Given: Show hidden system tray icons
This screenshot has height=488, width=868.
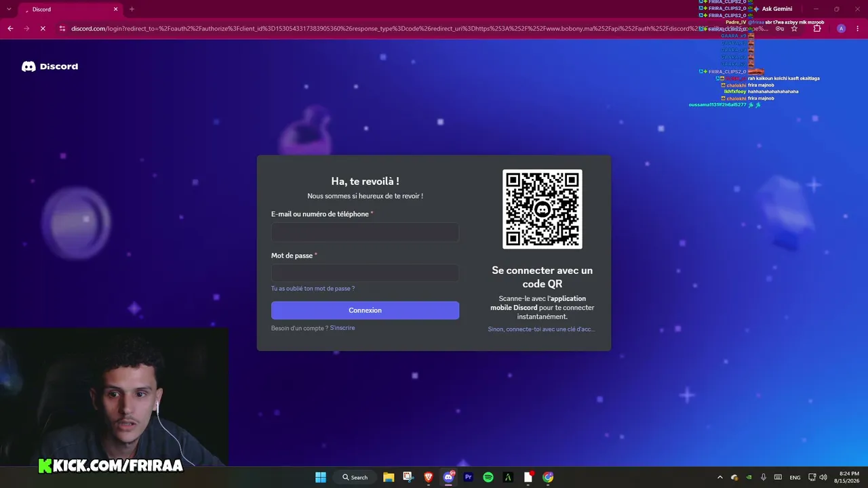Looking at the screenshot, I should (x=720, y=477).
